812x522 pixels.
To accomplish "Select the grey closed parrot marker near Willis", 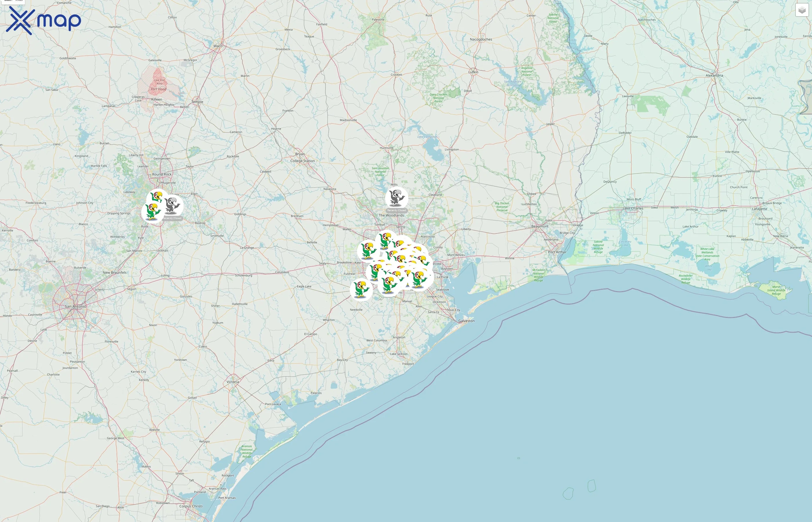I will [396, 197].
